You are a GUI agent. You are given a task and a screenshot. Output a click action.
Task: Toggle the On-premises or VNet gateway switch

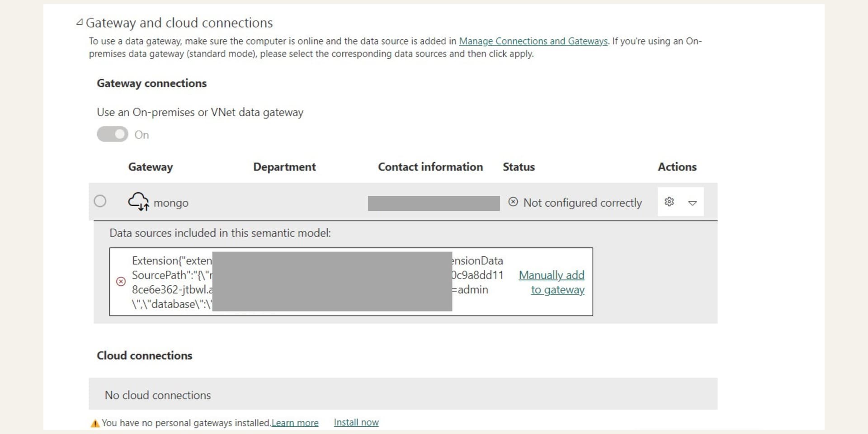pyautogui.click(x=113, y=134)
